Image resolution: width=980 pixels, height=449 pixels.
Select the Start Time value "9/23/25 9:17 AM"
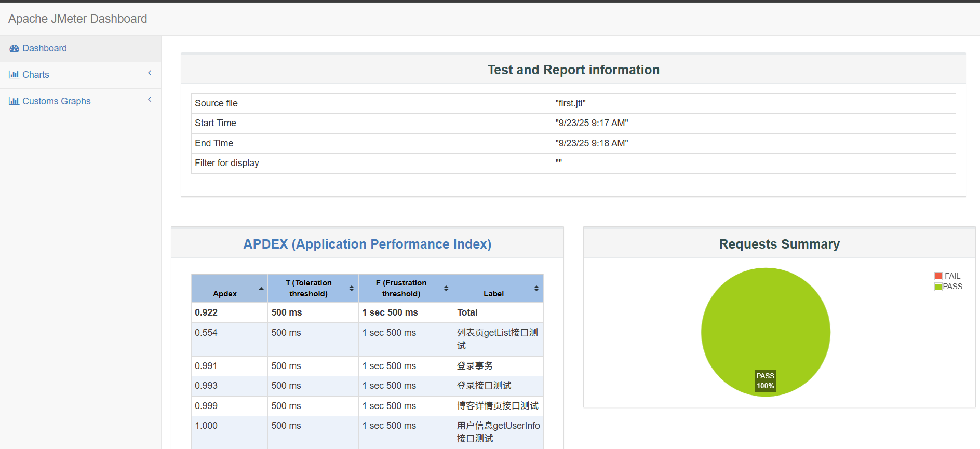coord(592,123)
